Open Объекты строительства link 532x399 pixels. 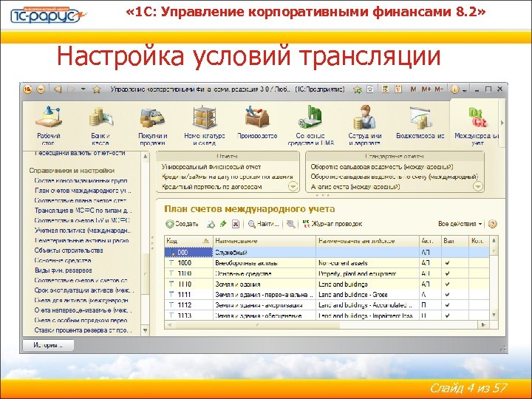click(69, 250)
